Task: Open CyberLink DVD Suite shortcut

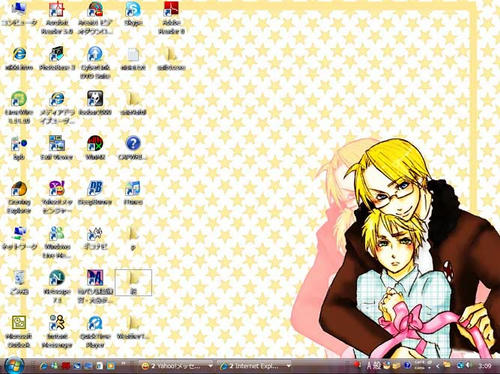Action: click(x=95, y=63)
